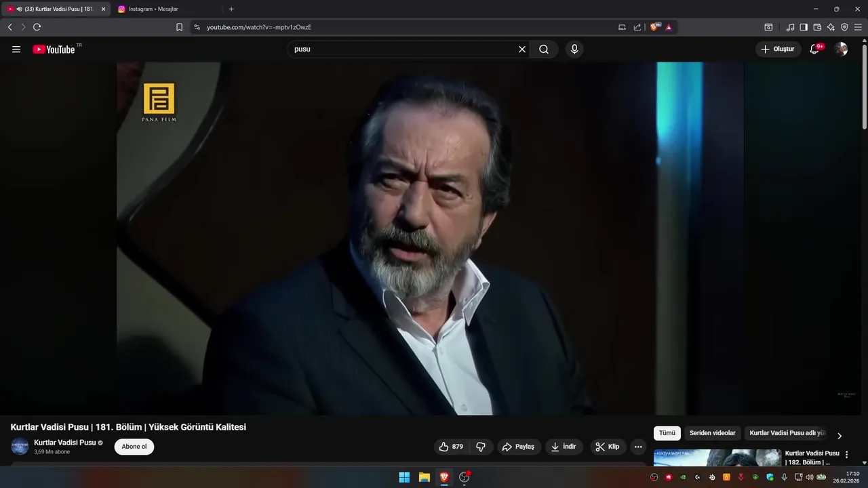Like the video with thumbs-up 879
Viewport: 868px width, 488px height.
coord(452,447)
